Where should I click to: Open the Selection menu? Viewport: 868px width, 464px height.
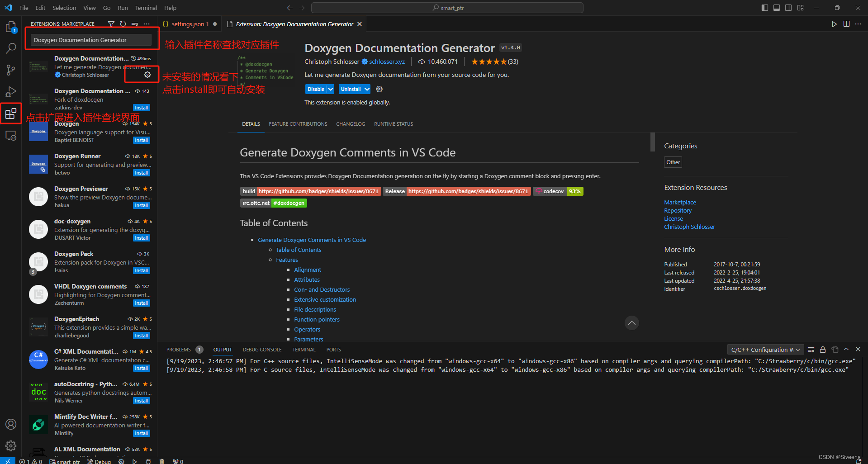(64, 8)
